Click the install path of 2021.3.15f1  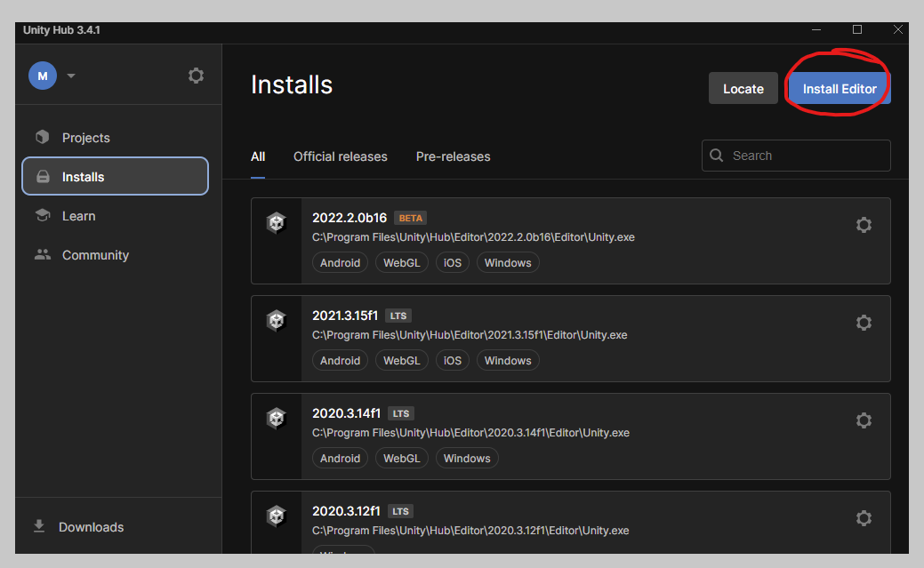[470, 335]
